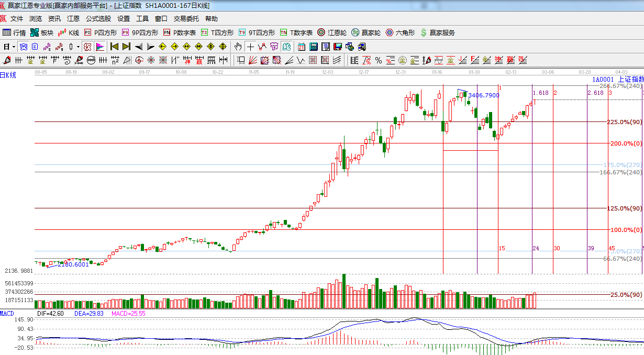Select the percent (%) drawing tool
This screenshot has width=644, height=355.
tap(378, 60)
